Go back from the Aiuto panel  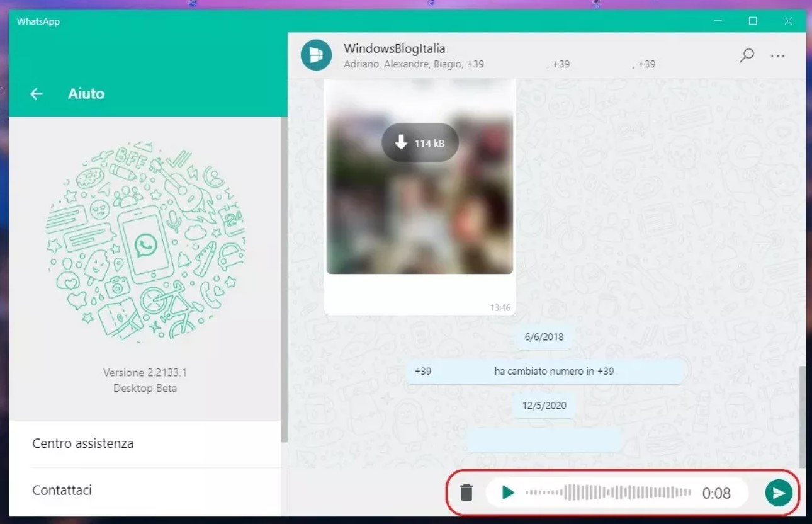point(37,94)
